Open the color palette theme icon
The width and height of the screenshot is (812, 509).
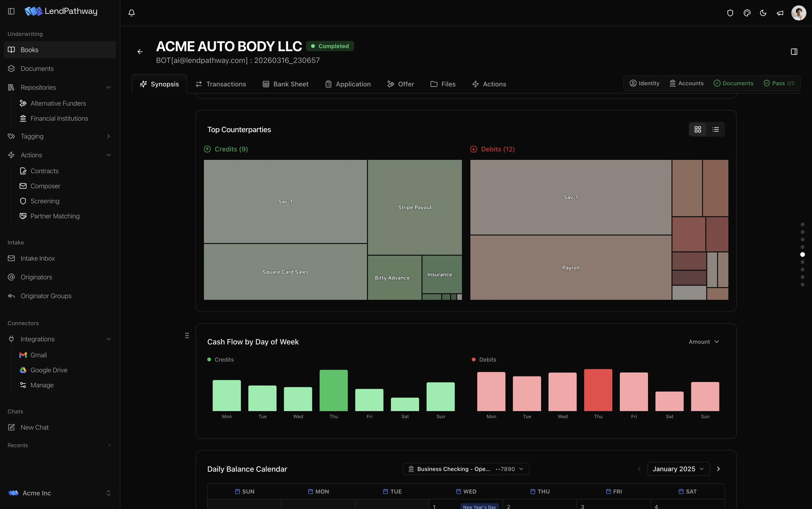747,13
